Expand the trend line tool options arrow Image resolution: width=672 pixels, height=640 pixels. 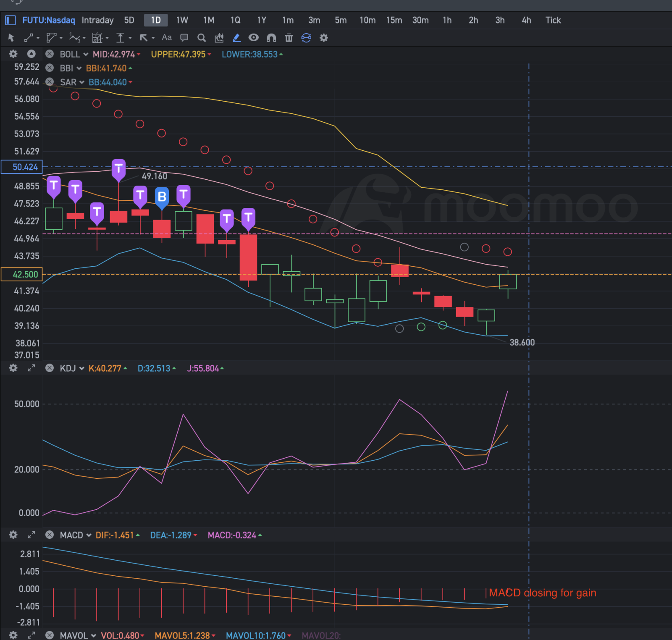[x=38, y=38]
